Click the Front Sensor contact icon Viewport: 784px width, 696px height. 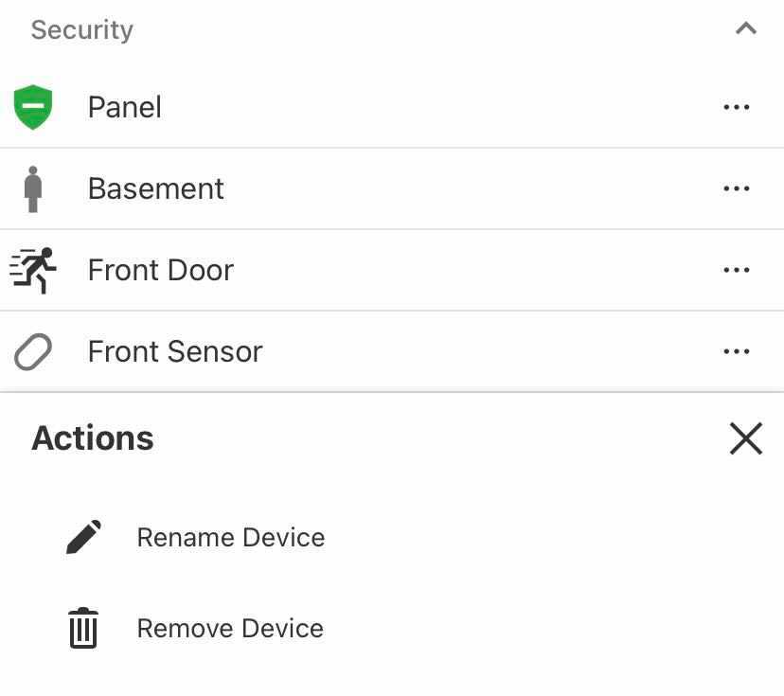[33, 352]
